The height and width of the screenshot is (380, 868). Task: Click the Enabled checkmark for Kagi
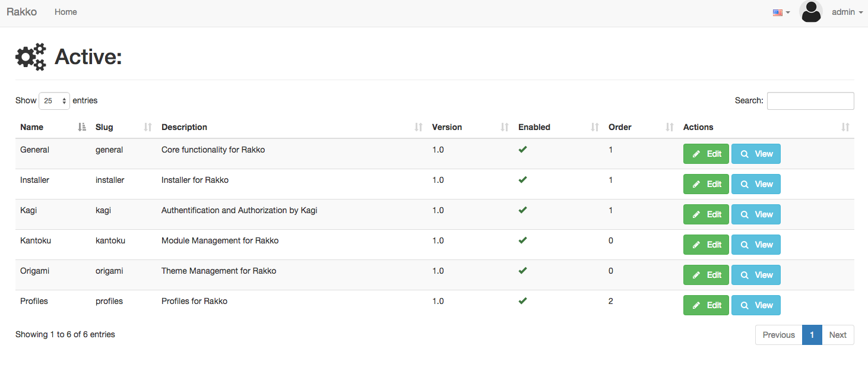pos(522,210)
